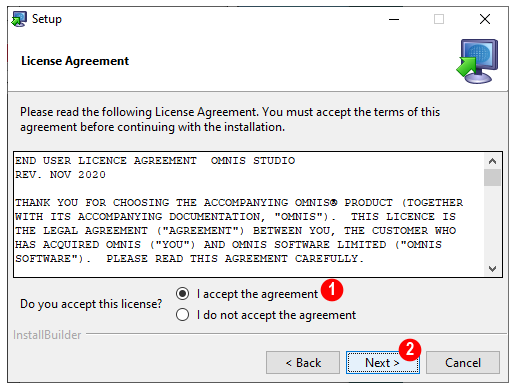Cancel the installation
Viewport: 515px width, 389px height.
(x=463, y=362)
